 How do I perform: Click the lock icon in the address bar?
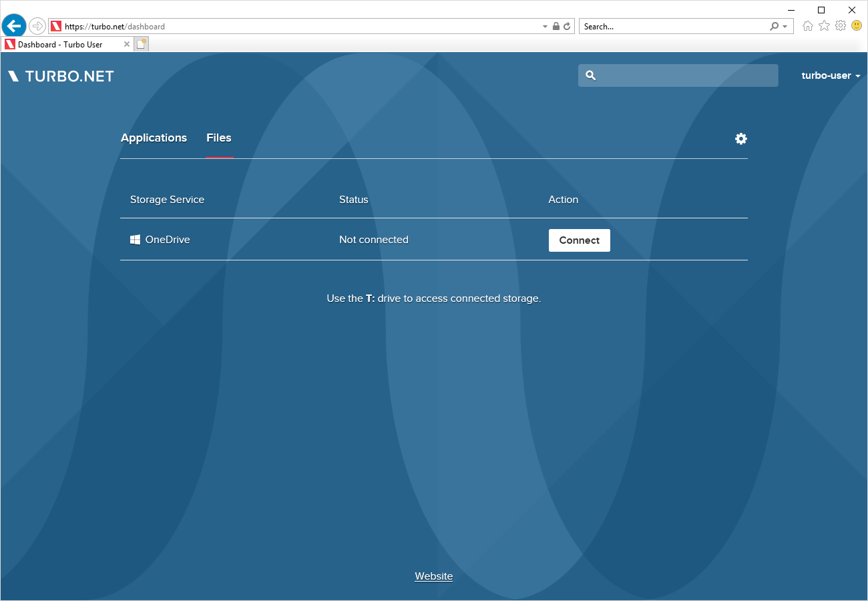coord(556,26)
